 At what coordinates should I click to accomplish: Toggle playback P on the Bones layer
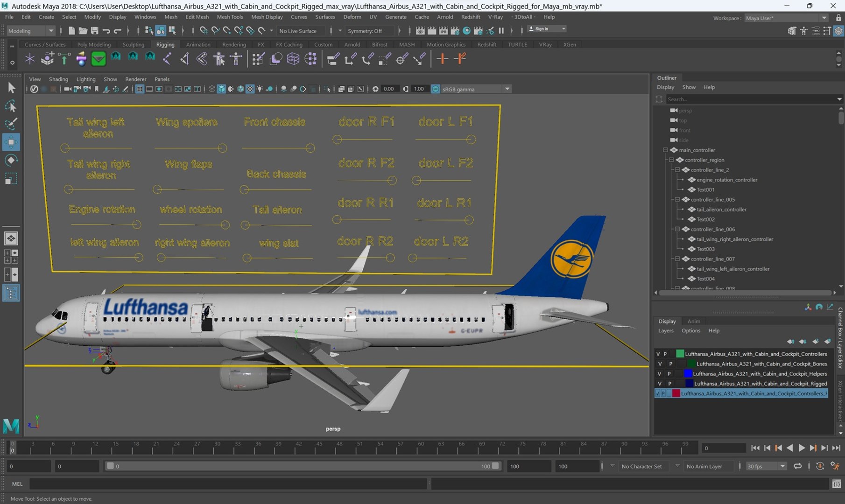(x=671, y=364)
